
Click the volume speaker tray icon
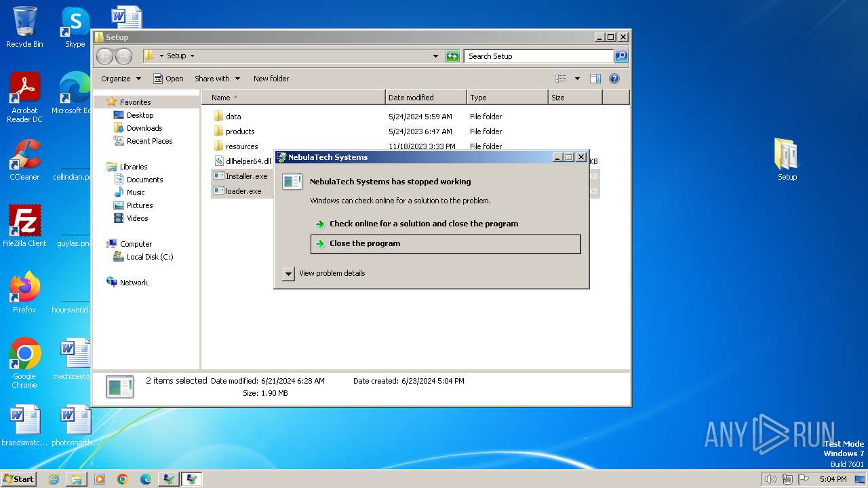770,479
